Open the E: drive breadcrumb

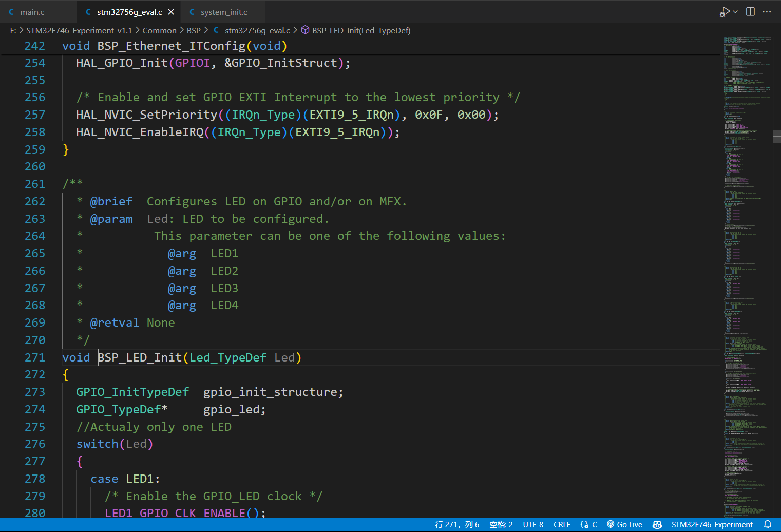pyautogui.click(x=13, y=31)
